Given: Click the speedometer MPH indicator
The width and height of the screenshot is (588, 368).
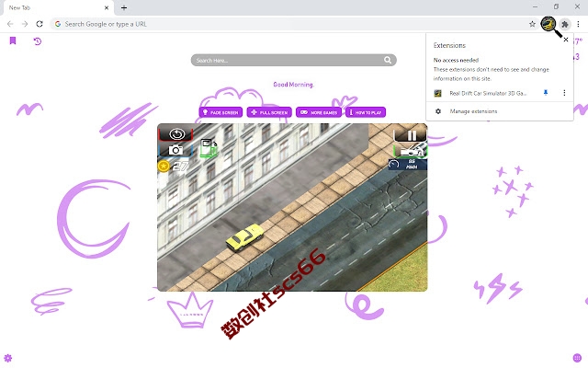Looking at the screenshot, I should [407, 164].
